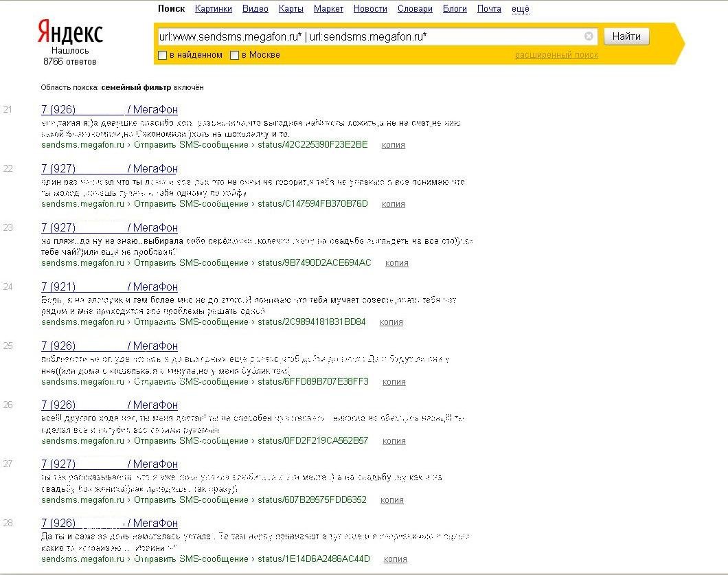
Task: Click URL path status/2C9894181831BD84
Action: (312, 322)
